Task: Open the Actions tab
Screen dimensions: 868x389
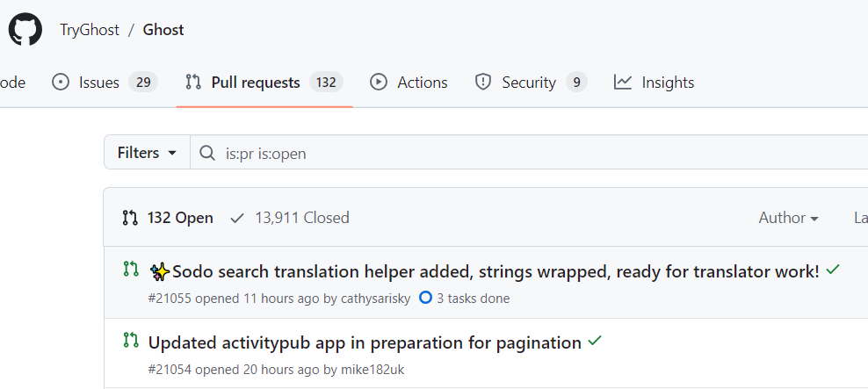Action: (409, 83)
